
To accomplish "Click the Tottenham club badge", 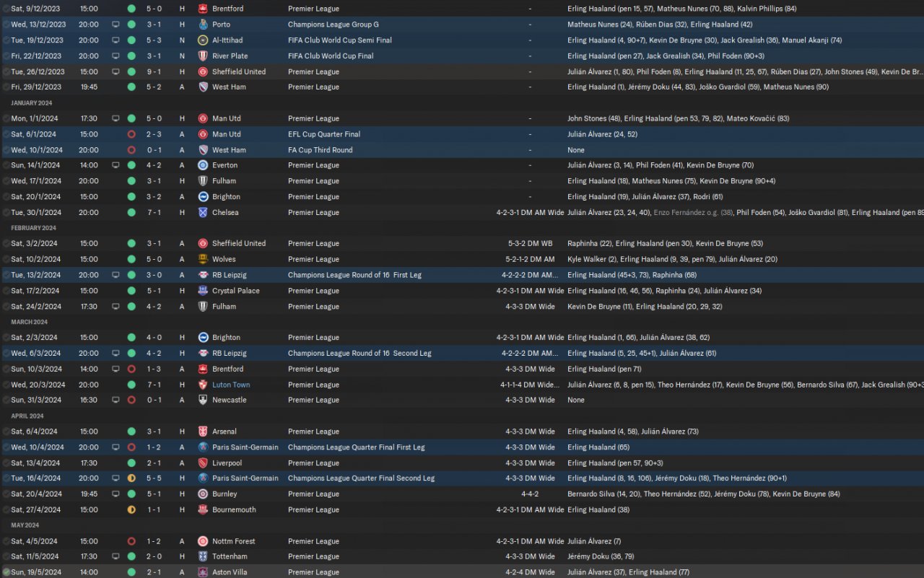I will click(x=203, y=556).
